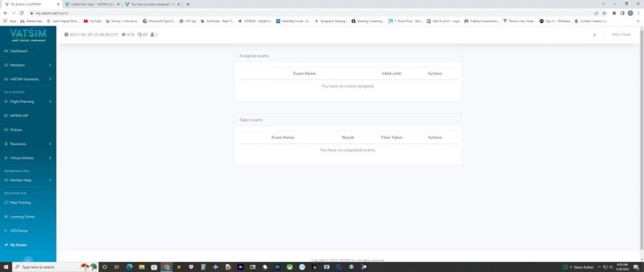Bookmark this page with the star icon
644x272 pixels.
[x=604, y=13]
